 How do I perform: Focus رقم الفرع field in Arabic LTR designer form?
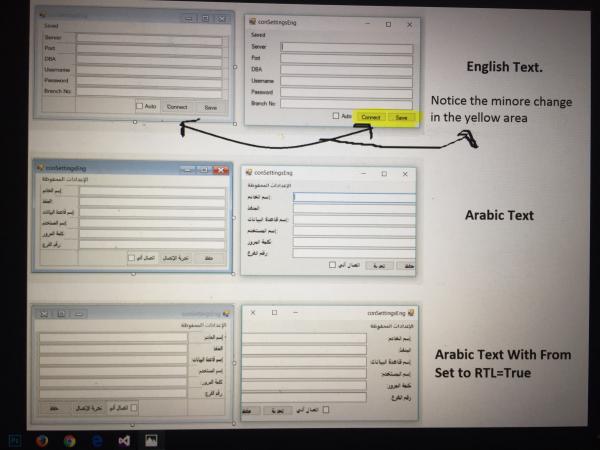(x=152, y=245)
